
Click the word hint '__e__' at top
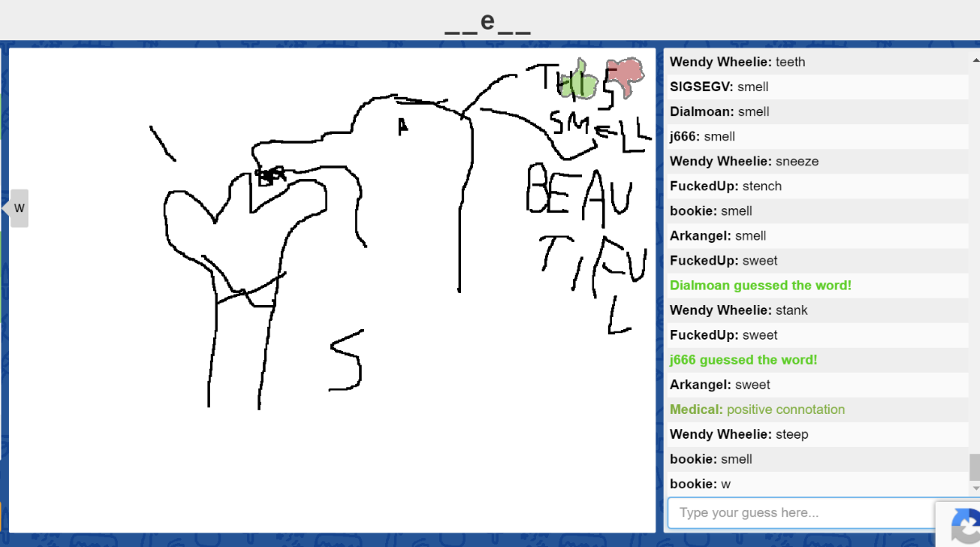(488, 23)
